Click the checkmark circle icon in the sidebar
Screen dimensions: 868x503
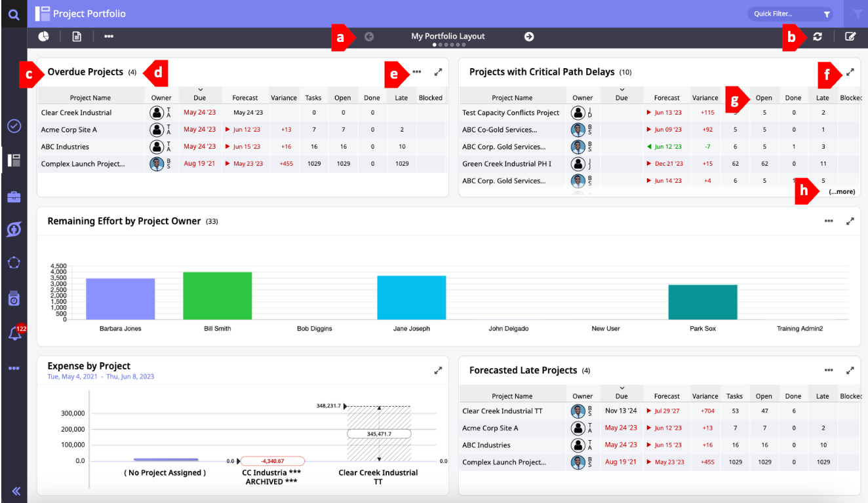click(x=14, y=126)
